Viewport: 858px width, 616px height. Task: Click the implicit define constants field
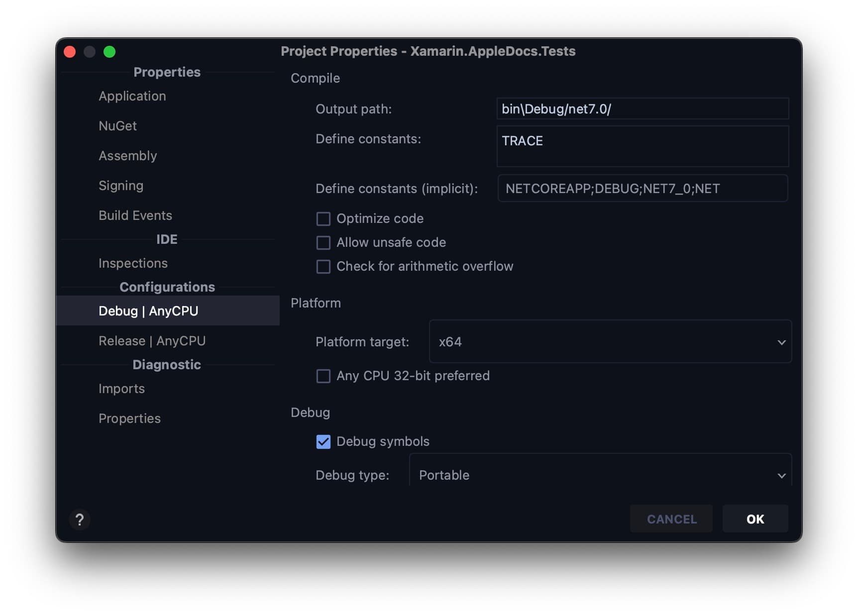[x=643, y=189]
